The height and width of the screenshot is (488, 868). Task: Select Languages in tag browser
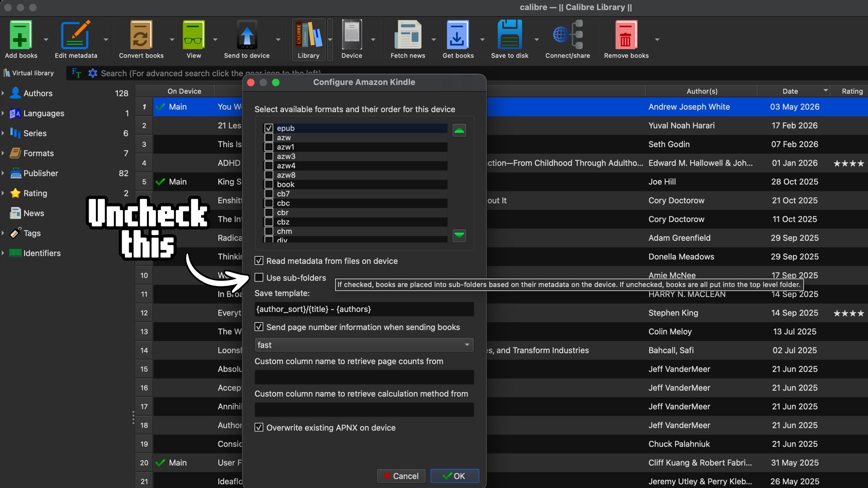(x=43, y=113)
